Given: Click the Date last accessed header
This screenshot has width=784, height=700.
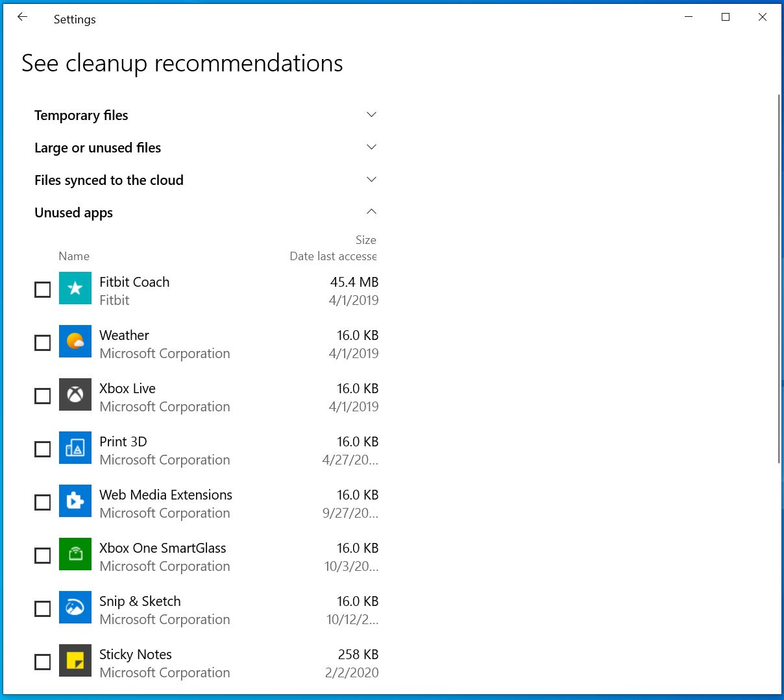Looking at the screenshot, I should click(333, 256).
